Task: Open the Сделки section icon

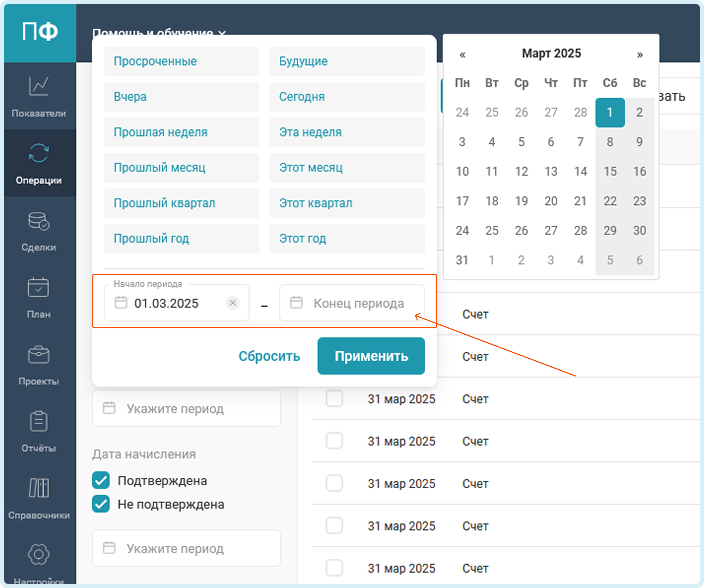Action: (x=39, y=221)
